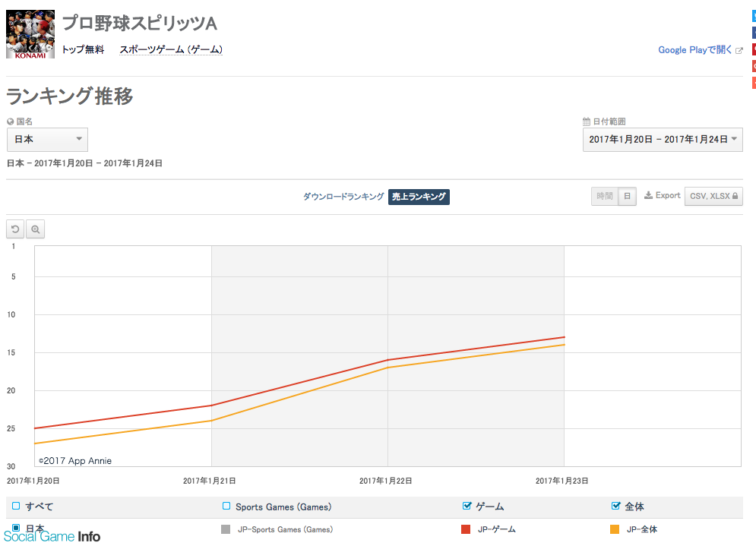Click the JP-全体 legend label
The image size is (756, 546).
coord(642,529)
